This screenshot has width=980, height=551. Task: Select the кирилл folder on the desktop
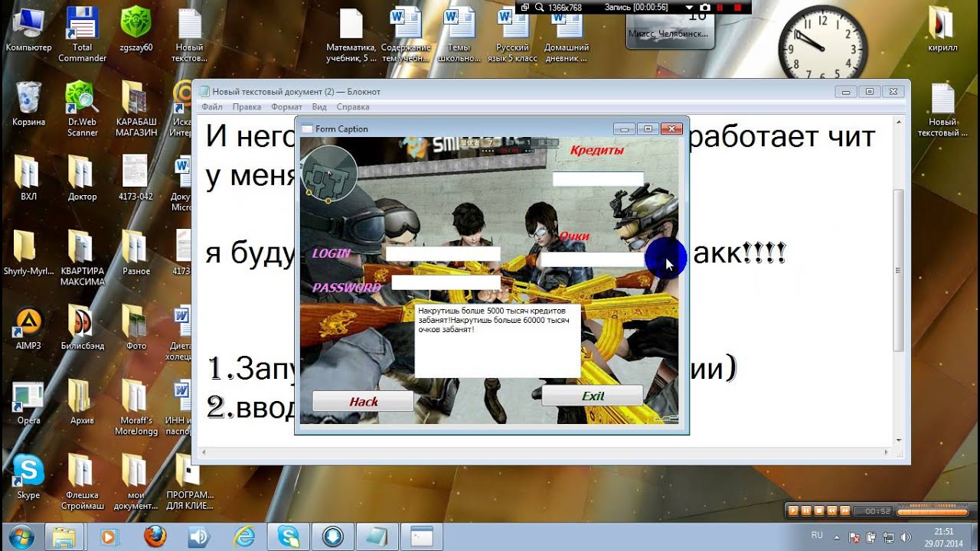942,29
